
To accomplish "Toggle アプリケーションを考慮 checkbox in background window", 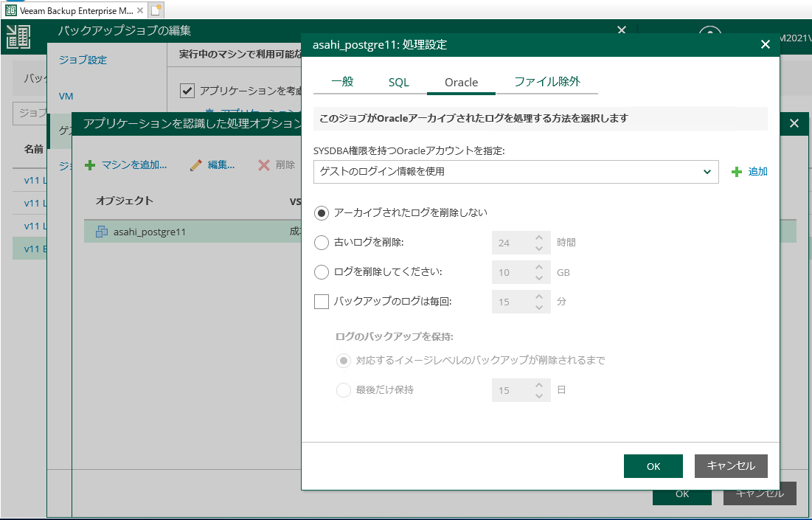I will [187, 91].
